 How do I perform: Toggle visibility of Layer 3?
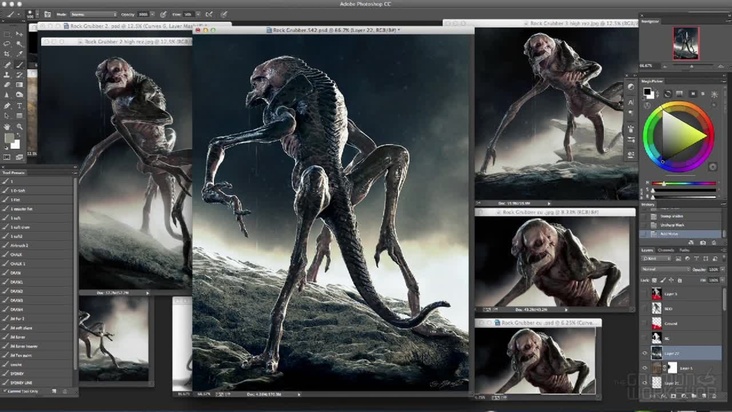click(x=646, y=294)
